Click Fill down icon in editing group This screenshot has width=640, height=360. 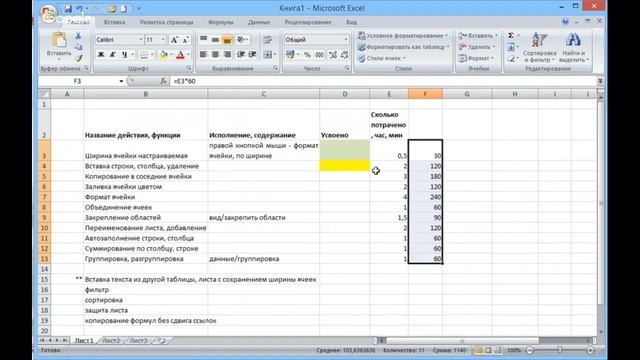click(511, 47)
